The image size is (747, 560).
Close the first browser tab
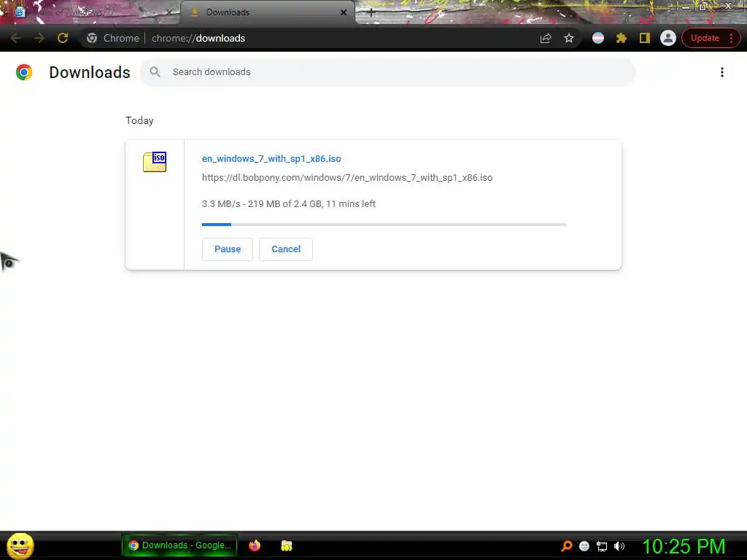click(x=169, y=13)
